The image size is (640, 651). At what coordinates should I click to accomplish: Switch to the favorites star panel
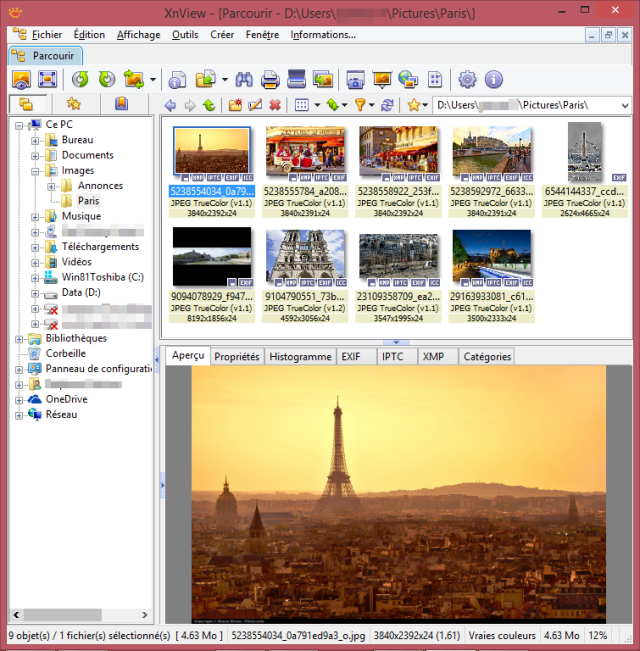pyautogui.click(x=74, y=104)
